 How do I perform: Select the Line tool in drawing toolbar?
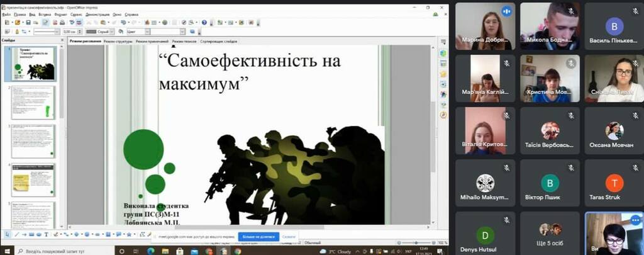click(16, 234)
